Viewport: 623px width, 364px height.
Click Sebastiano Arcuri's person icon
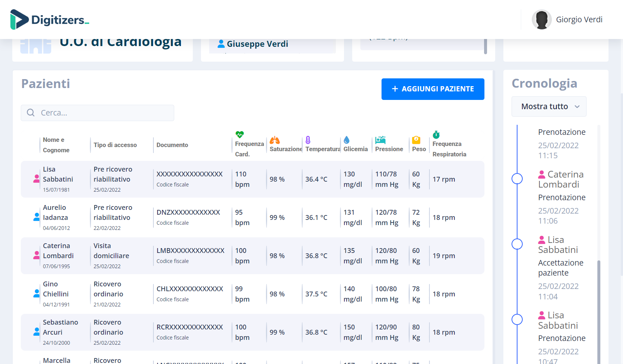pyautogui.click(x=36, y=332)
